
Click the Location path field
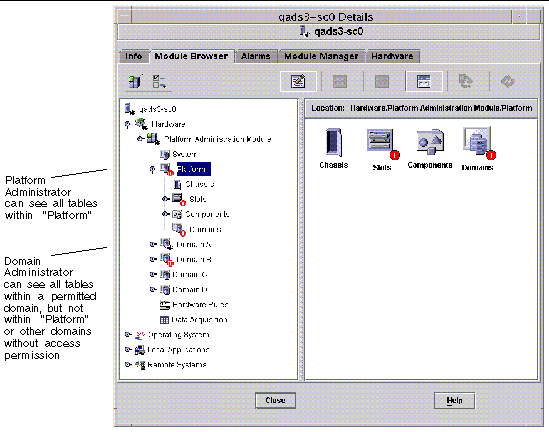click(422, 108)
